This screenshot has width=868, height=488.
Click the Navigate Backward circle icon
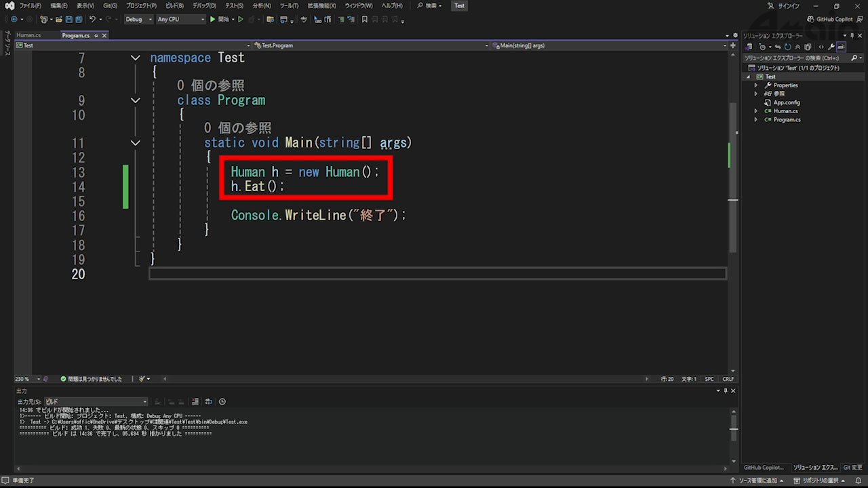pos(14,19)
